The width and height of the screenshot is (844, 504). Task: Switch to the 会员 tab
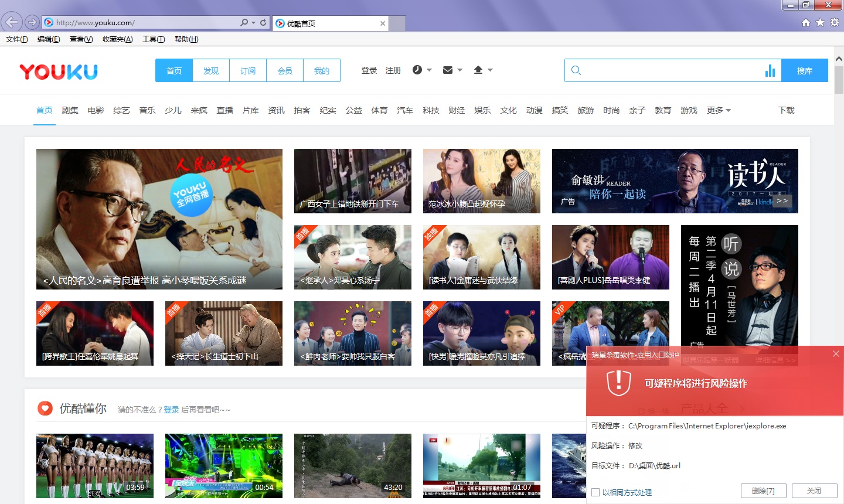[285, 71]
